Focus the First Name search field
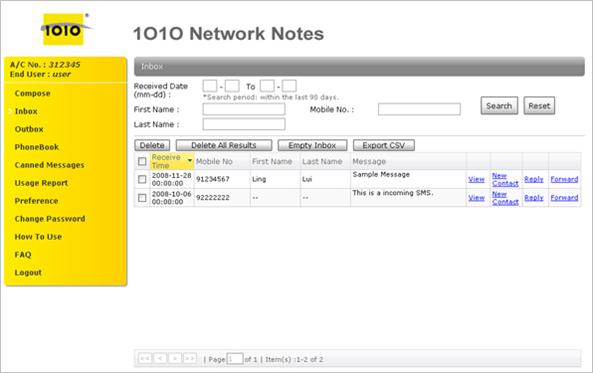 pos(244,109)
